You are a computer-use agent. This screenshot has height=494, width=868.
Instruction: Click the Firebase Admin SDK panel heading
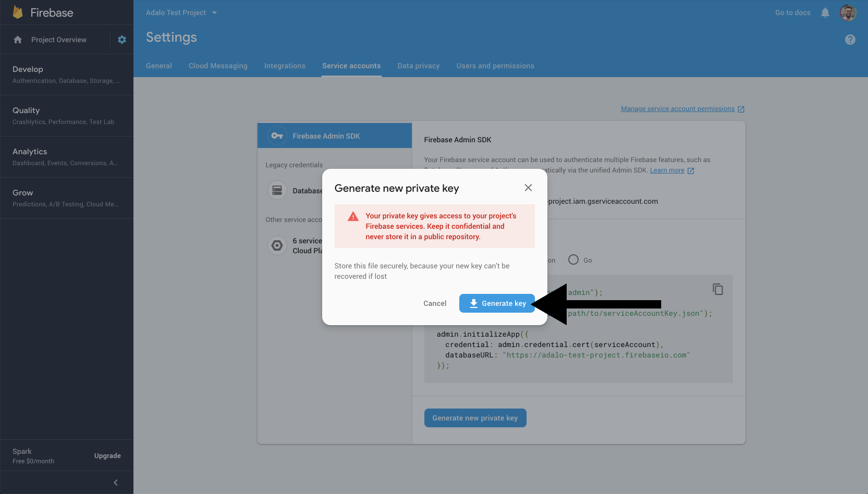click(458, 140)
